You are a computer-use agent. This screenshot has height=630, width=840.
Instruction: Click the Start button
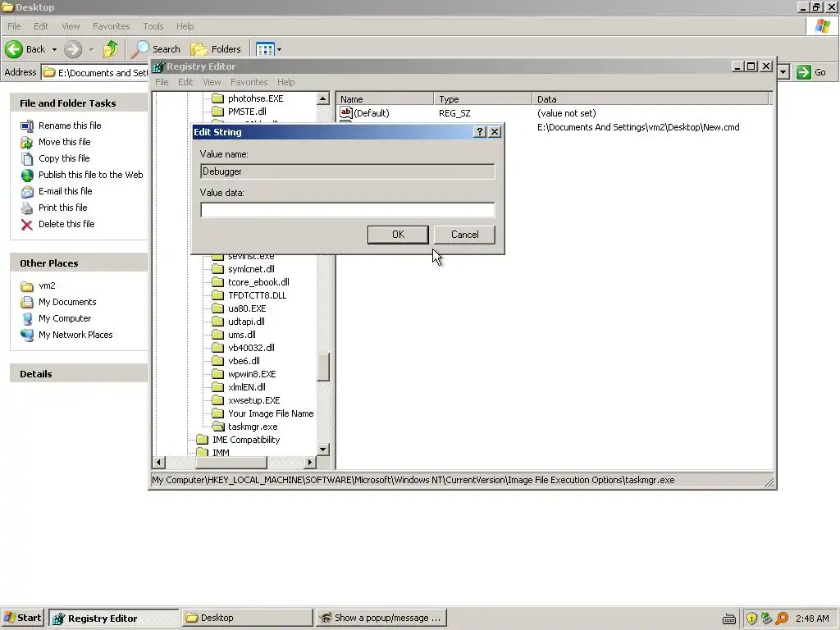(23, 618)
